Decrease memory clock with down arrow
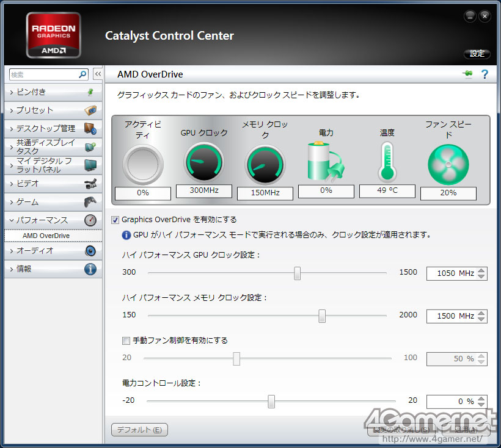This screenshot has height=448, width=501. 481,319
